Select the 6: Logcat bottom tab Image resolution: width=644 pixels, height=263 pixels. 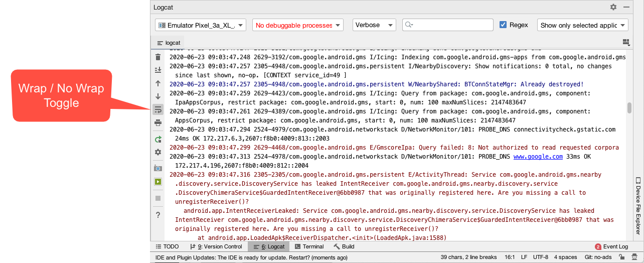pyautogui.click(x=269, y=246)
